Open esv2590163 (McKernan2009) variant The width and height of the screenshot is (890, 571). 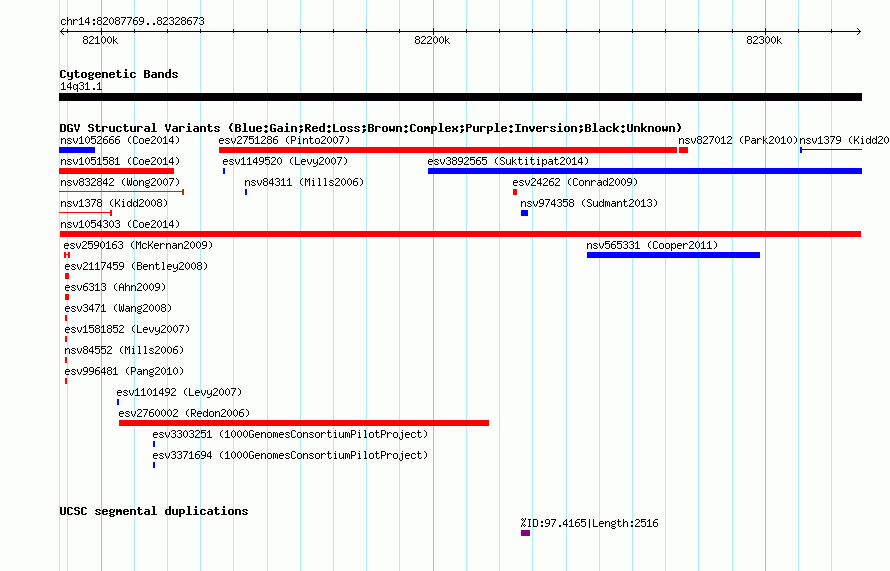[x=138, y=245]
